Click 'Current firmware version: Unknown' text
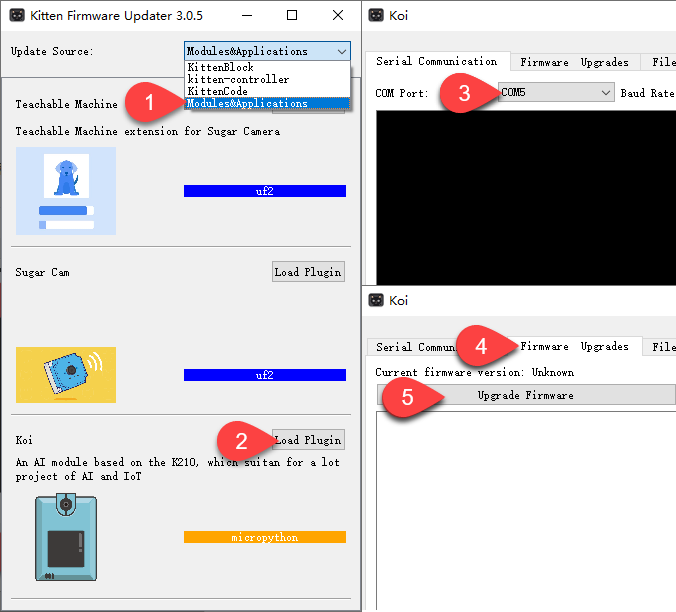The width and height of the screenshot is (676, 612). click(x=474, y=372)
